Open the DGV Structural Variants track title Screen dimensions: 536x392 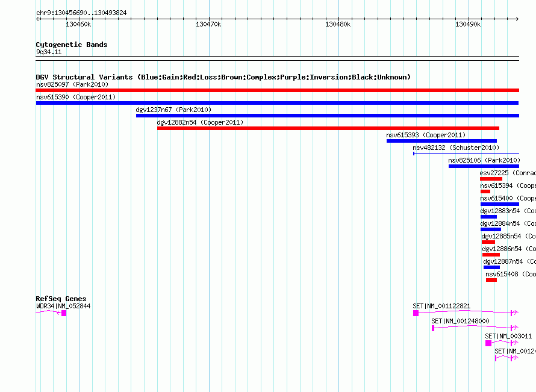(223, 77)
